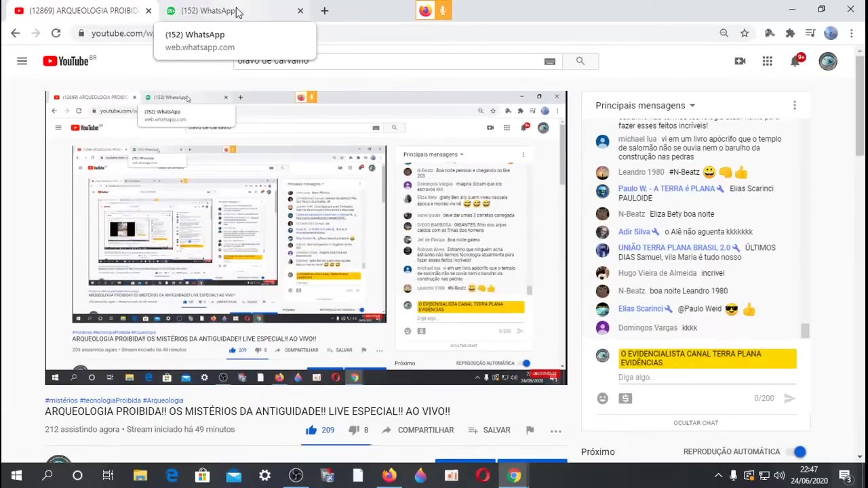868x488 pixels.
Task: Open the YouTube account avatar in the header
Action: (828, 61)
